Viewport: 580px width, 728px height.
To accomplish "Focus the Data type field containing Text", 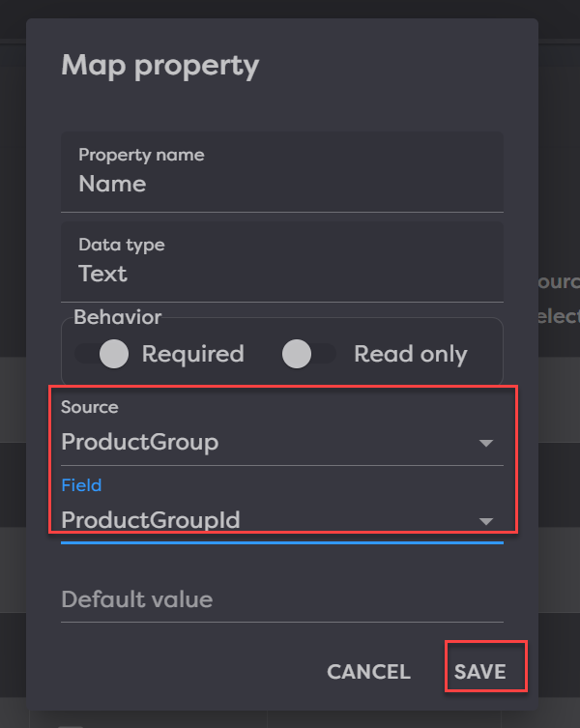I will (x=280, y=274).
